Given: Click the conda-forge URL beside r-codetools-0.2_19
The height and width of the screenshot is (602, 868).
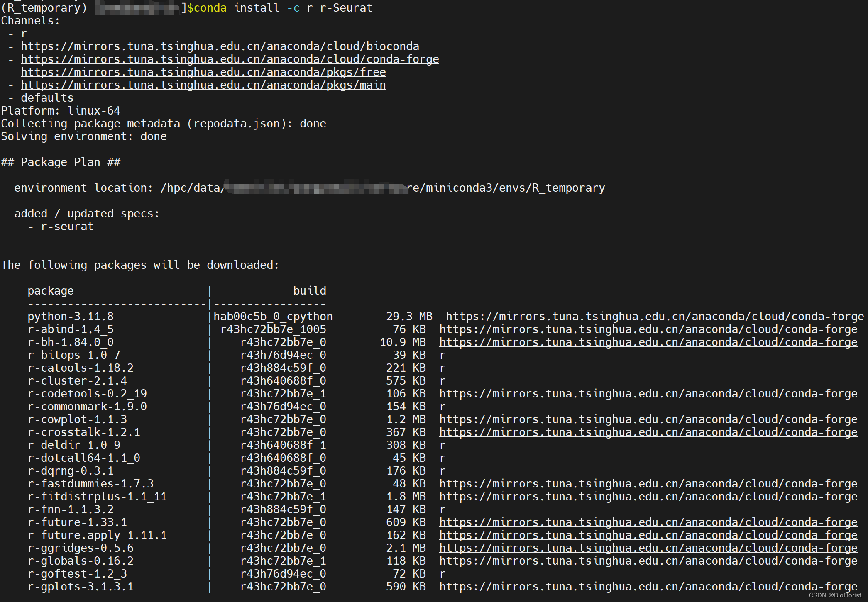Looking at the screenshot, I should pos(648,393).
